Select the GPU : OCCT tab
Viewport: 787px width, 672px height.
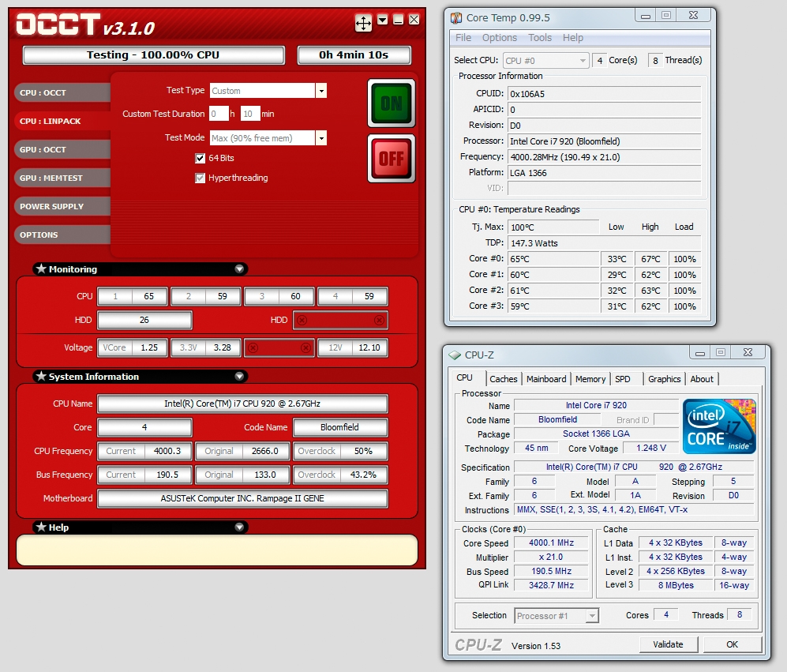coord(62,150)
